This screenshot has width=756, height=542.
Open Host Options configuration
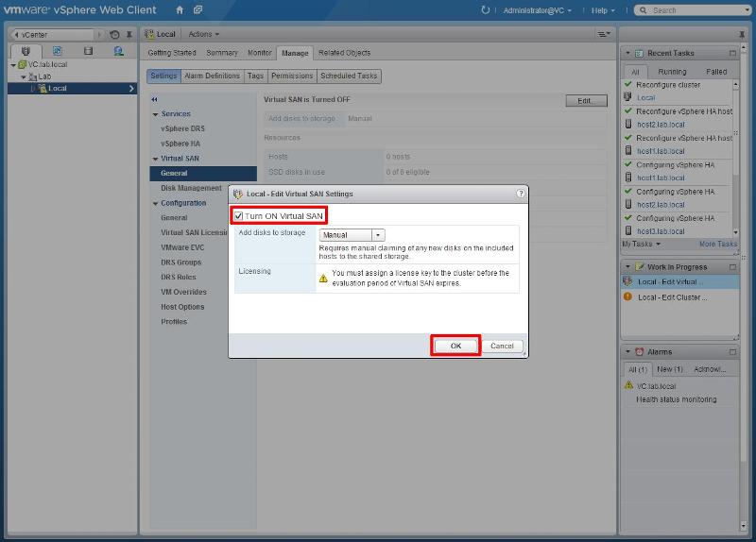coord(182,307)
